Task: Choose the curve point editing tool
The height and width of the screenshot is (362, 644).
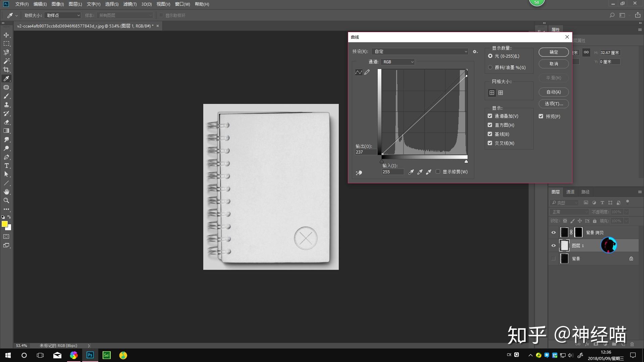Action: click(359, 72)
